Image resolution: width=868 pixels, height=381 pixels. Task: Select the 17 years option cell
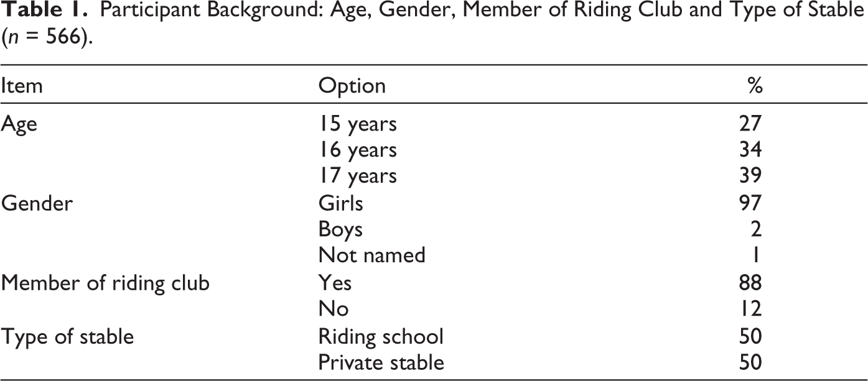357,177
